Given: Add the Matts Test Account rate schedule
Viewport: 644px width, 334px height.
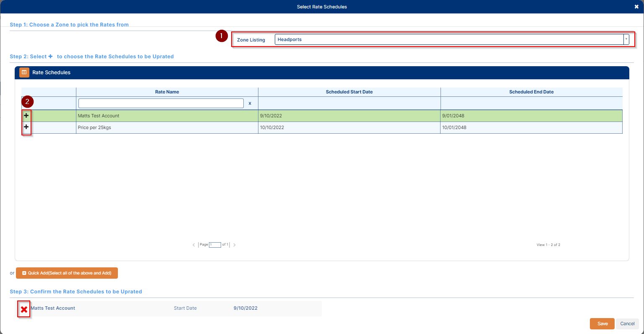Looking at the screenshot, I should [x=26, y=116].
